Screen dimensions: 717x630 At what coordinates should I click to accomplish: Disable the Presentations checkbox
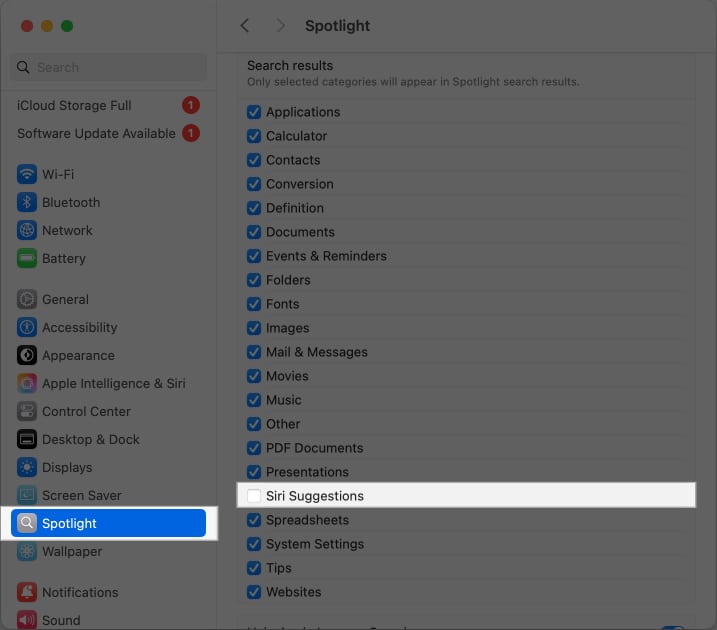pyautogui.click(x=254, y=472)
